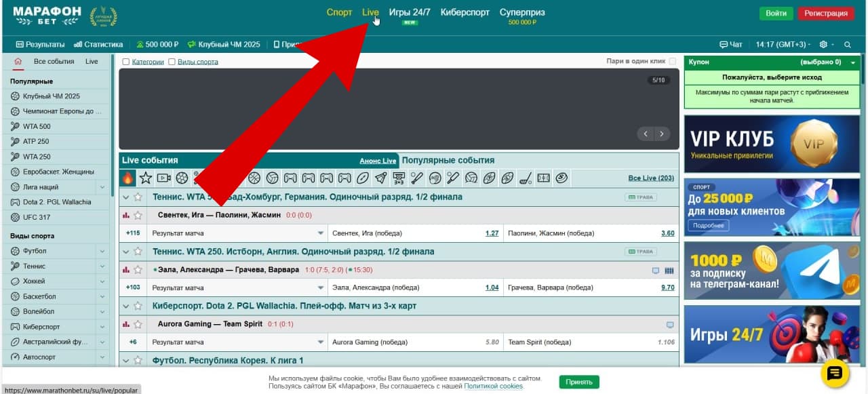Switch to the Live top navigation tab
Viewport: 868px width, 394px height.
[370, 13]
